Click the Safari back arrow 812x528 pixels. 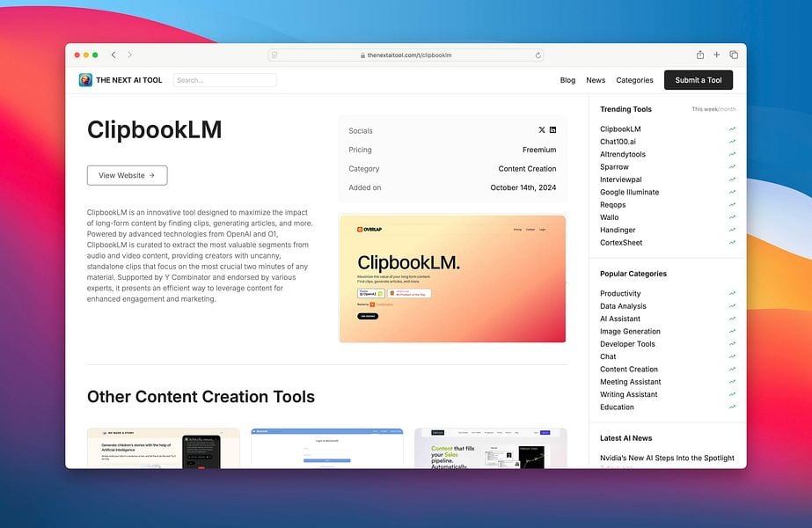(x=113, y=55)
